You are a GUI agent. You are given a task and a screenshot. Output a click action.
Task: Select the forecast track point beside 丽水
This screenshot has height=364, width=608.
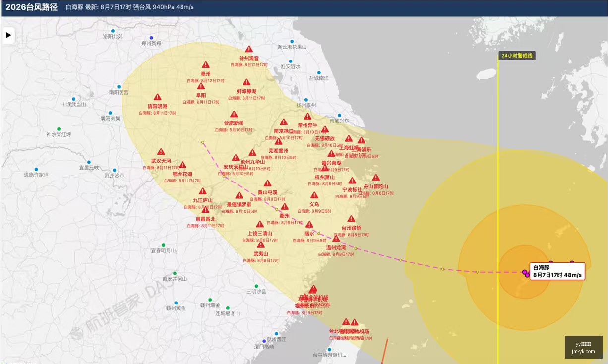tap(319, 234)
